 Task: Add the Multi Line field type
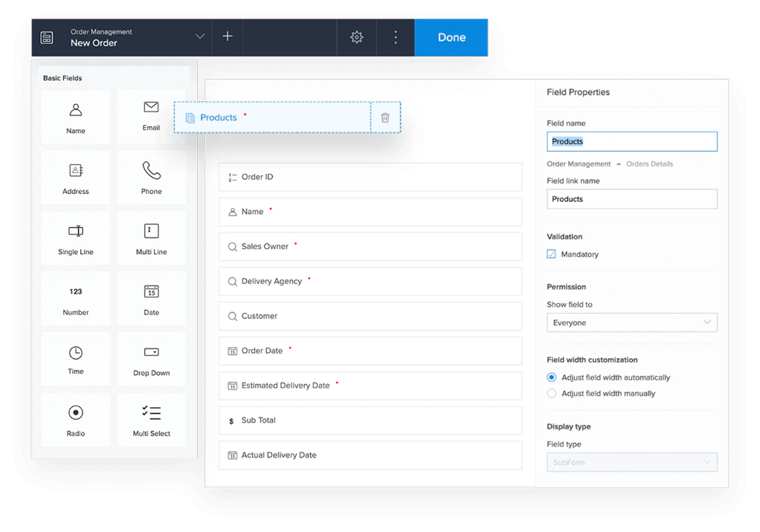[x=151, y=239]
